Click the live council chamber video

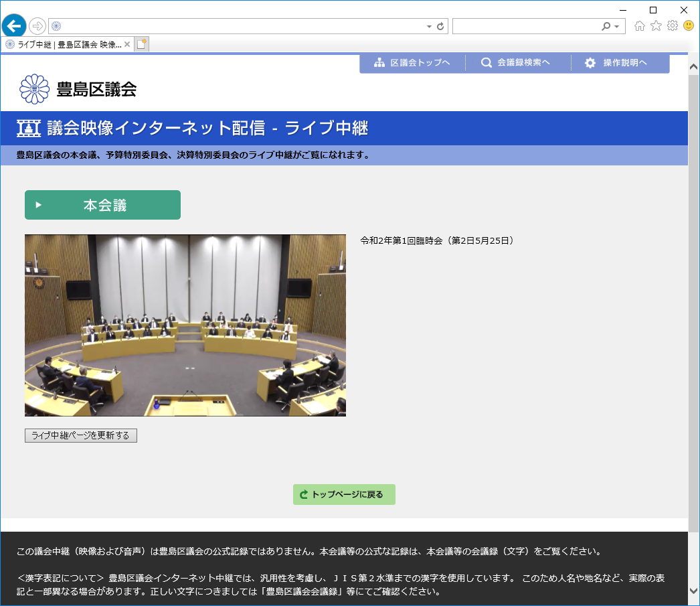[x=185, y=325]
